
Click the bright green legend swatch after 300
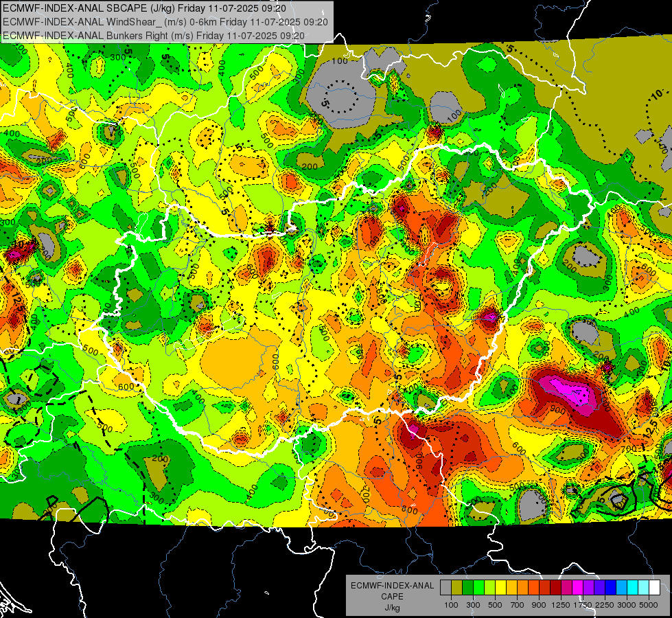point(478,587)
